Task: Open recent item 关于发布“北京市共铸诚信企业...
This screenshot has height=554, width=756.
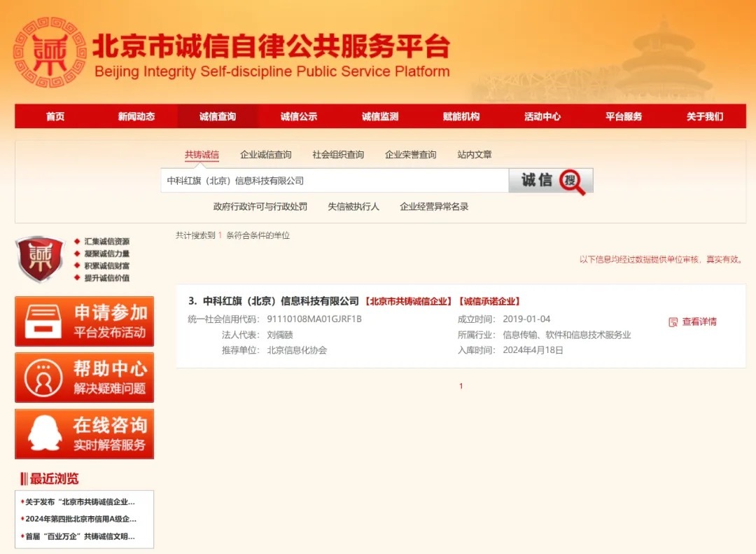Action: (x=80, y=502)
